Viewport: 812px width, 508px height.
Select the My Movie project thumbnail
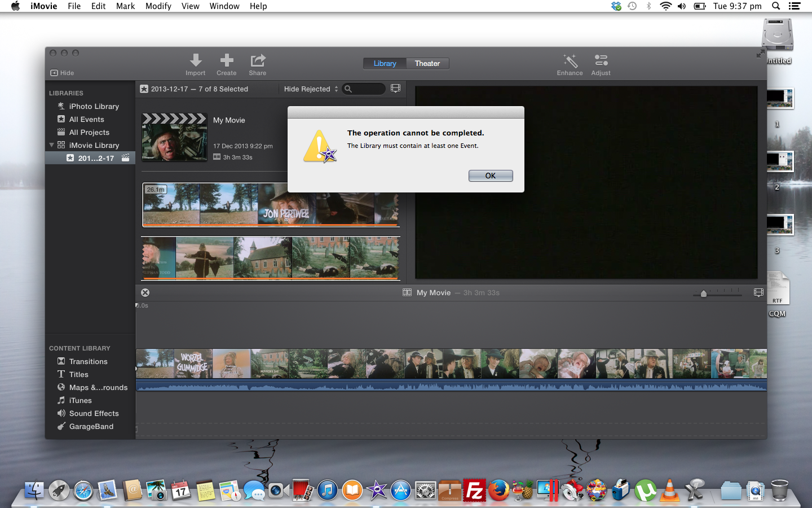[x=174, y=137]
